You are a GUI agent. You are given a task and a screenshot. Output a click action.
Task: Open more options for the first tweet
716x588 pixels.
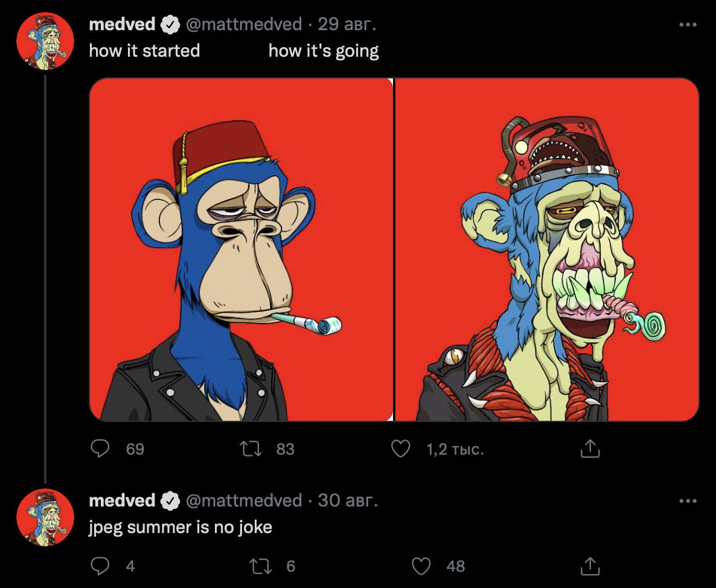(x=688, y=25)
